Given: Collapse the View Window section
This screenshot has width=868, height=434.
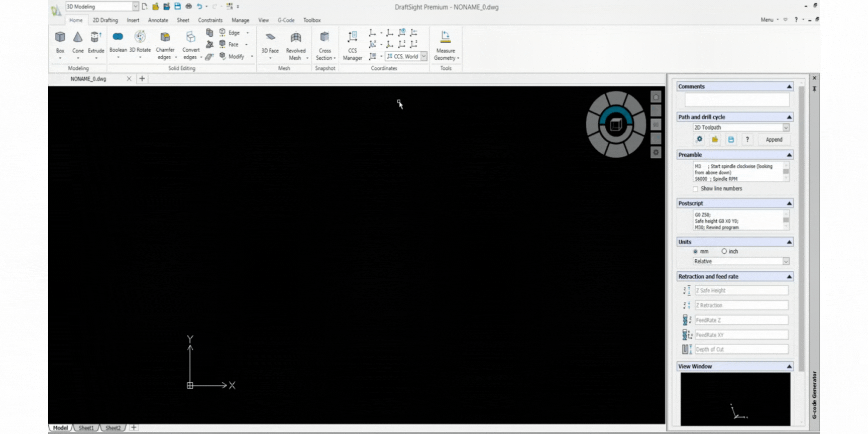Looking at the screenshot, I should pyautogui.click(x=789, y=367).
